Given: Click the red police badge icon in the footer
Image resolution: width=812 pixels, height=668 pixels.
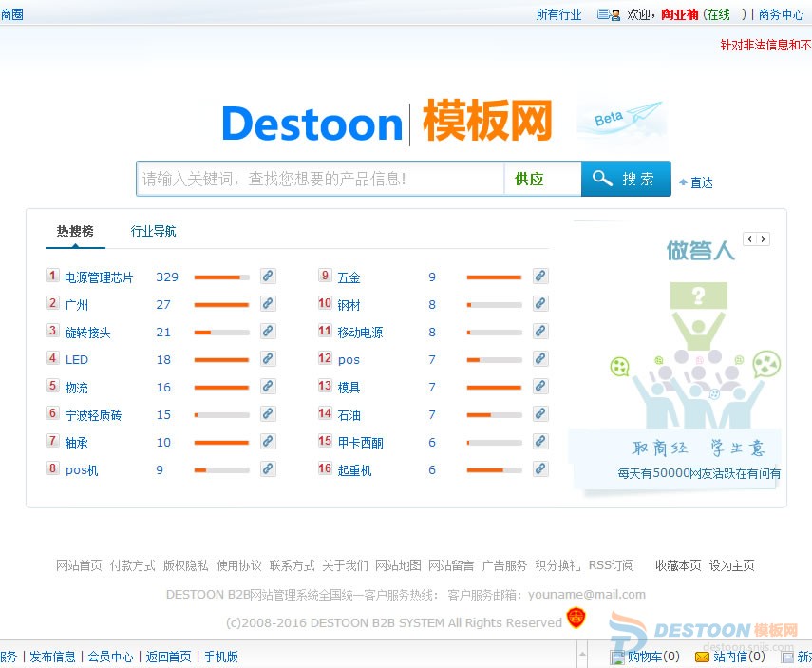Looking at the screenshot, I should (576, 618).
